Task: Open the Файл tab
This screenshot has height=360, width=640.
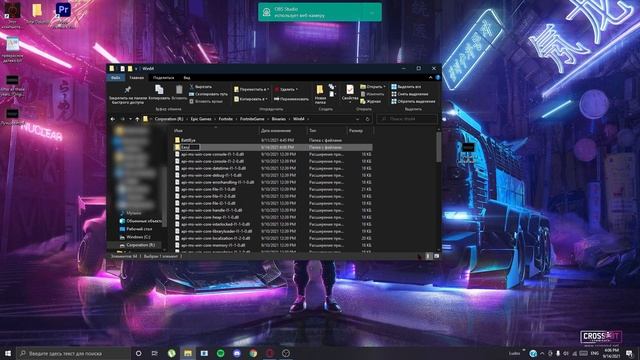Action: point(116,78)
